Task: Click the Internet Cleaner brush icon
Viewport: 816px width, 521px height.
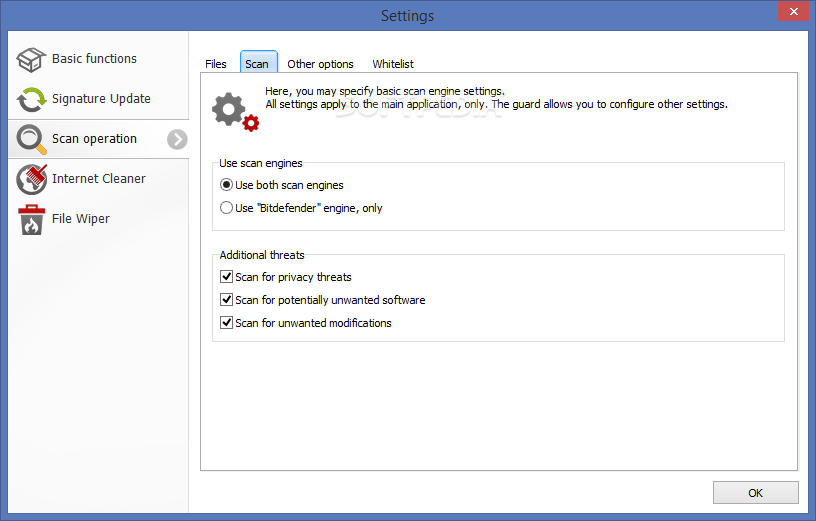Action: pos(31,179)
